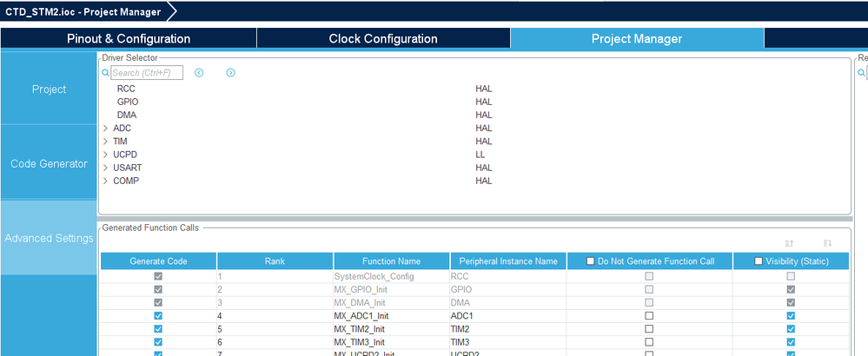Uncheck Generate Code for MX_TIM2_Init
868x356 pixels.
(158, 329)
